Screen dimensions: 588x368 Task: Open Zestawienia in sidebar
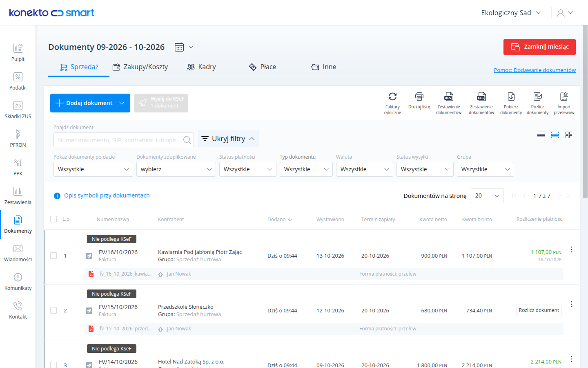pyautogui.click(x=18, y=196)
